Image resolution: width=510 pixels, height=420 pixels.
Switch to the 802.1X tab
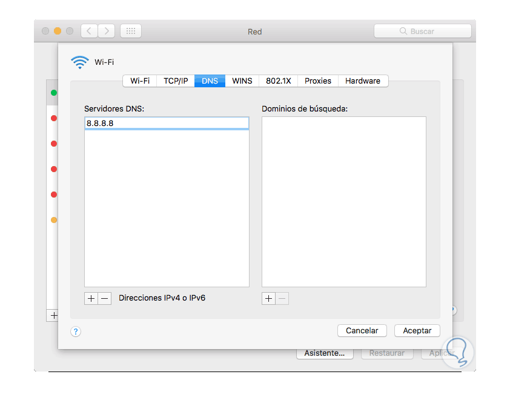[279, 81]
